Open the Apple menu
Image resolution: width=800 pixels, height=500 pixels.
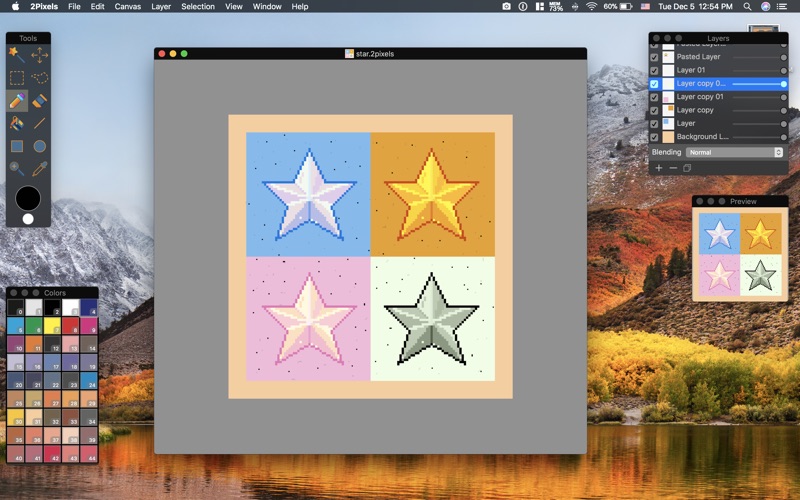pyautogui.click(x=15, y=7)
